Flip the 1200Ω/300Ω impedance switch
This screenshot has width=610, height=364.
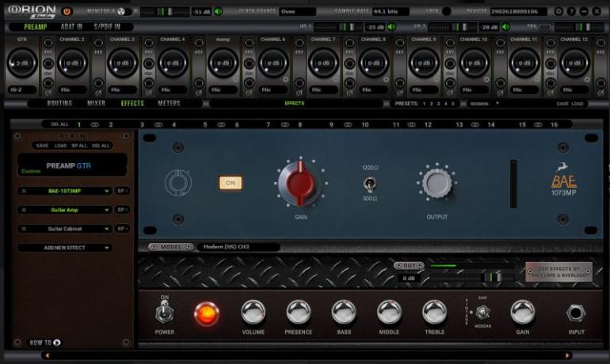click(x=369, y=184)
